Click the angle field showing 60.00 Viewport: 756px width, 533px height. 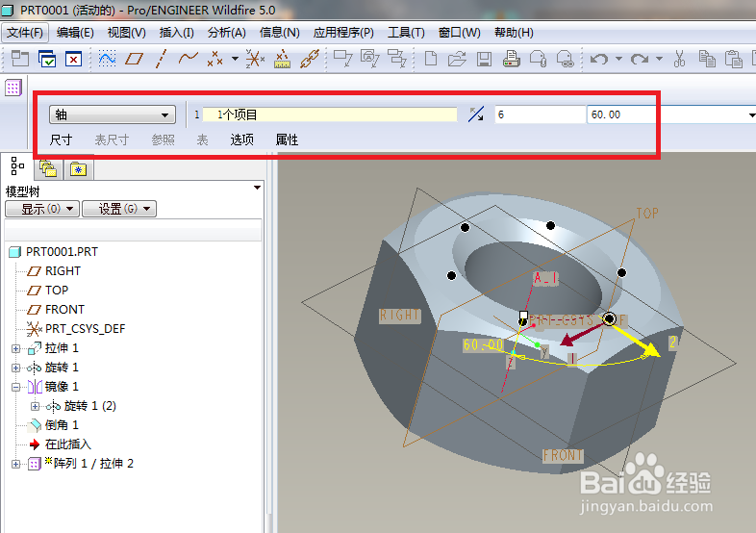pyautogui.click(x=666, y=114)
